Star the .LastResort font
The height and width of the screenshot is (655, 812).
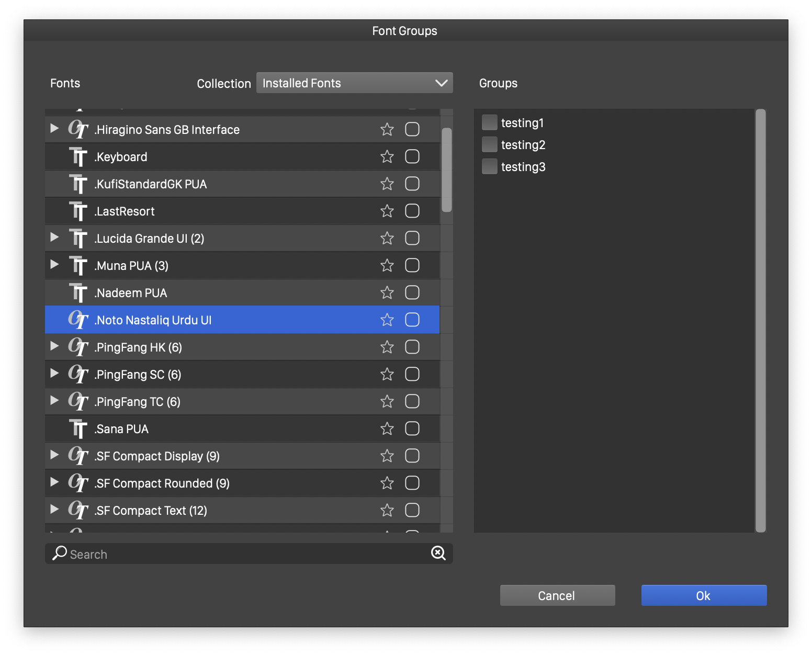[387, 211]
